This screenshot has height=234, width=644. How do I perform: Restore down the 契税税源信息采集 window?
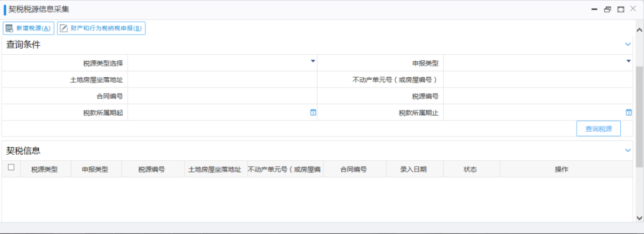608,9
